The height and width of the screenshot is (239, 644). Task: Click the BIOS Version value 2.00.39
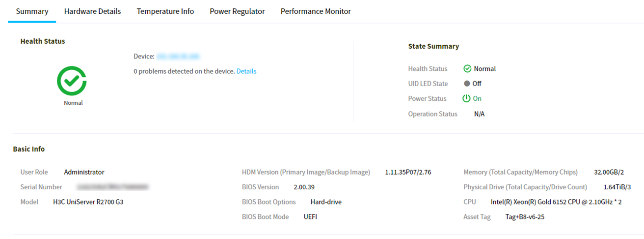pos(304,187)
